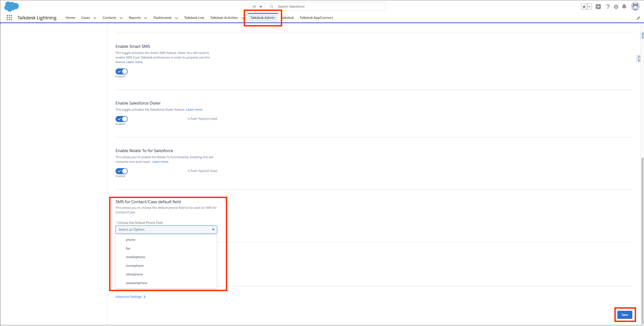Expand the Contacts tab chevron
This screenshot has height=326, width=644.
pos(121,18)
